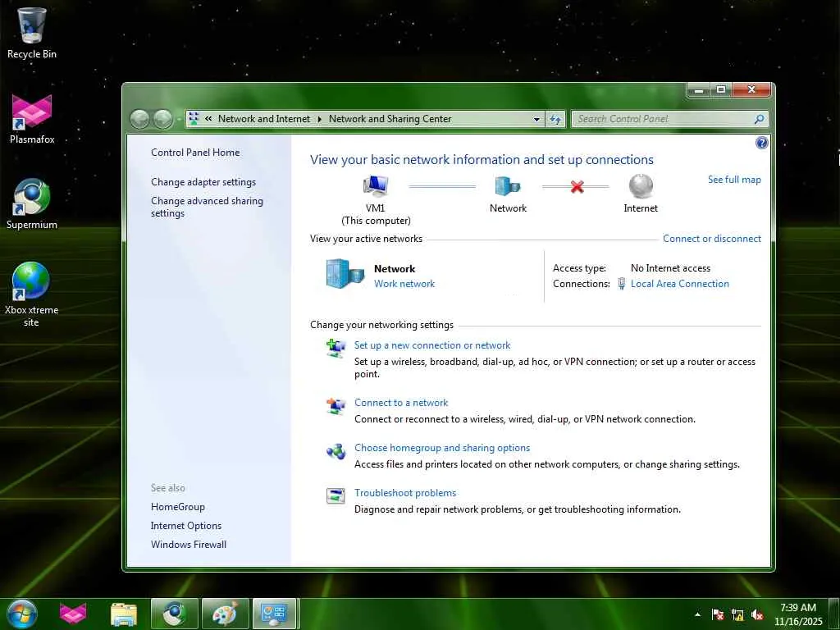
Task: Open the Recycle Bin desktop icon
Action: coord(32,33)
